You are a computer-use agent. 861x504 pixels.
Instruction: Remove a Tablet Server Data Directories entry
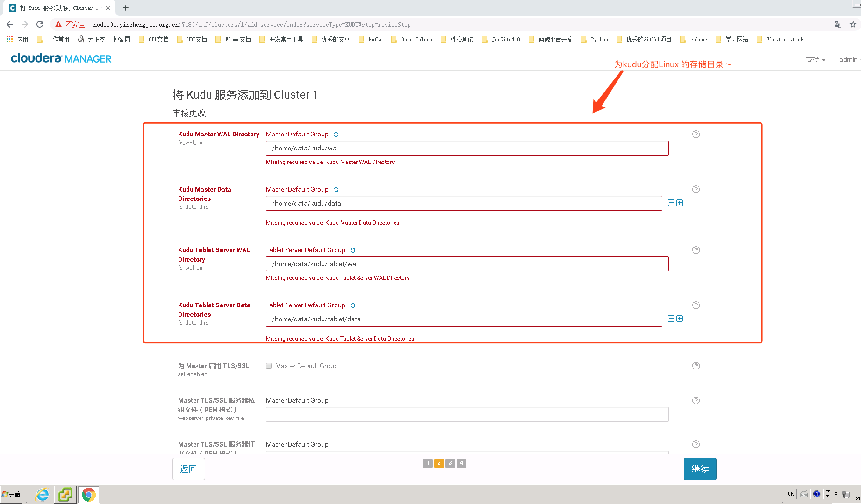671,319
